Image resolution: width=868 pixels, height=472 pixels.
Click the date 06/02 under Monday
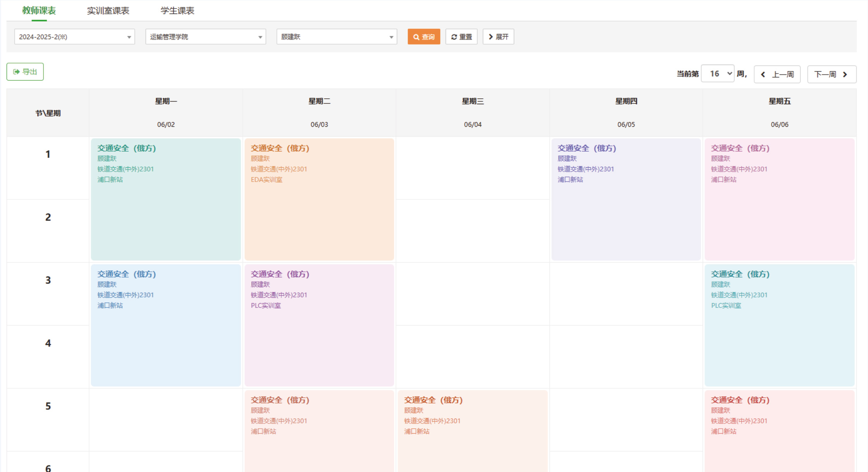(x=166, y=124)
